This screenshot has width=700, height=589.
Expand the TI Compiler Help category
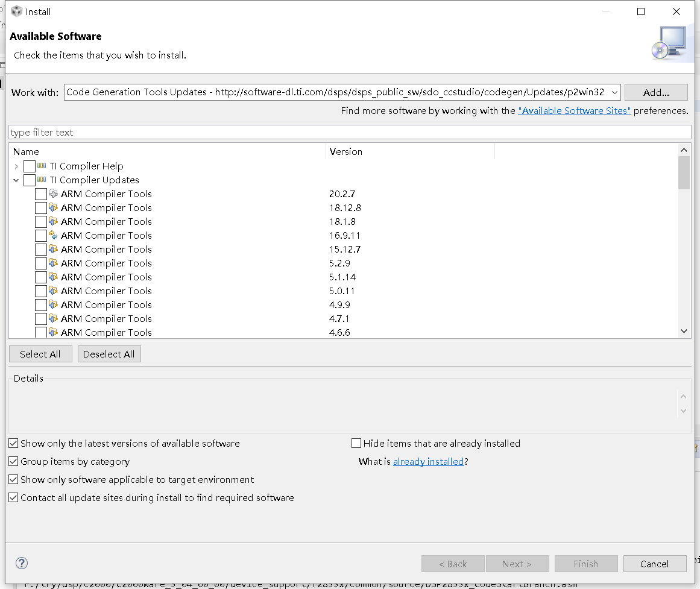coord(16,166)
